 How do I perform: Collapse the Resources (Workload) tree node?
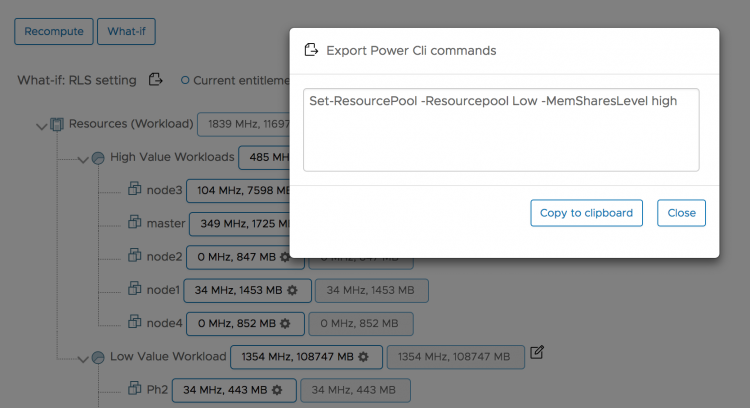[41, 125]
